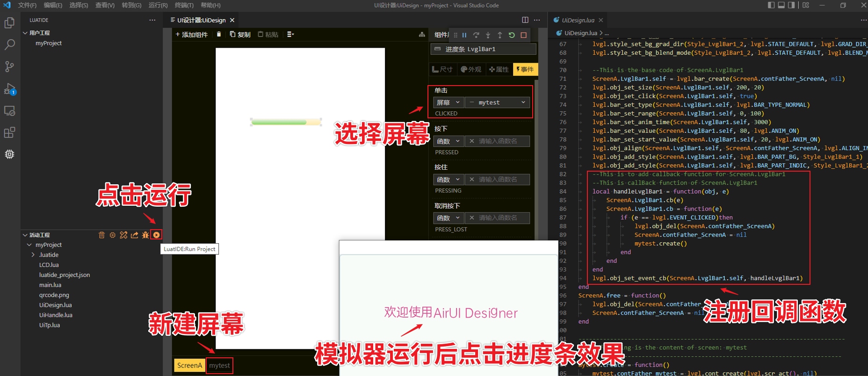Click the debug Step Out icon
Image resolution: width=868 pixels, height=376 pixels.
[x=499, y=35]
